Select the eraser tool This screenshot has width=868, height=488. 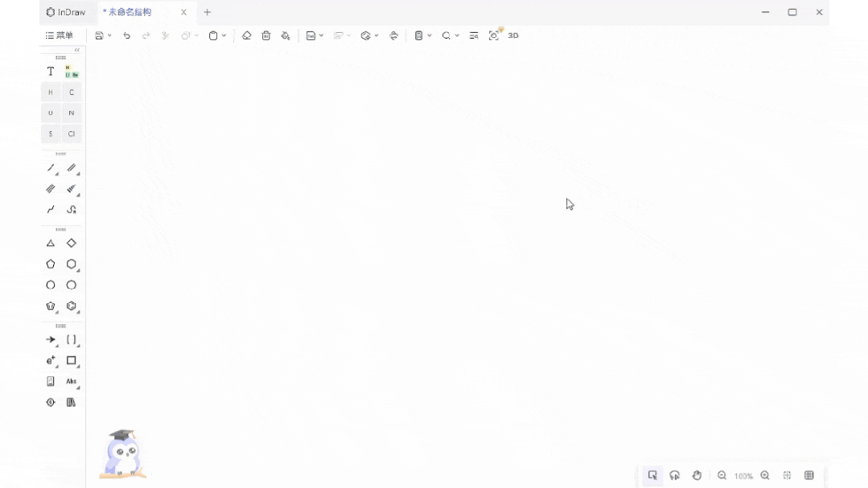click(x=246, y=35)
